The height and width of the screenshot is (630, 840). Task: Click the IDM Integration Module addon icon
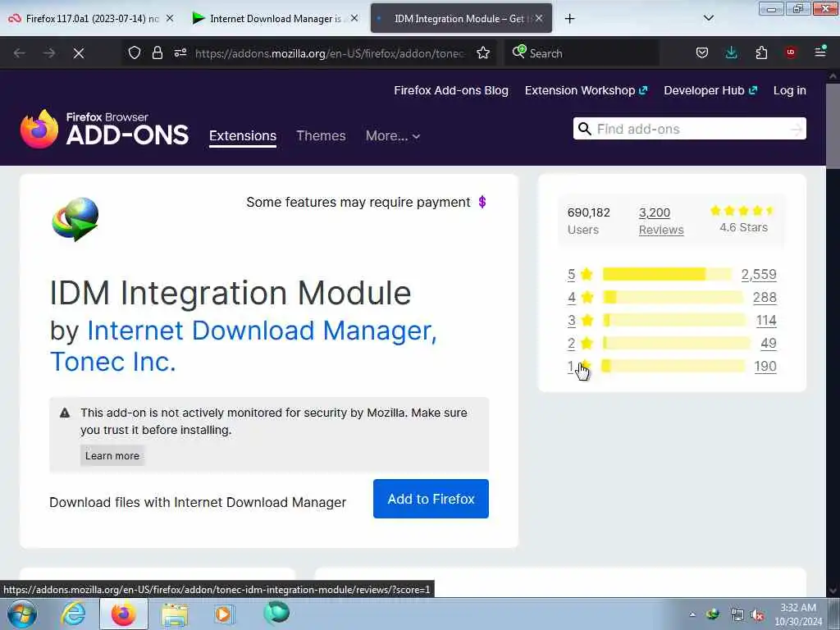75,219
